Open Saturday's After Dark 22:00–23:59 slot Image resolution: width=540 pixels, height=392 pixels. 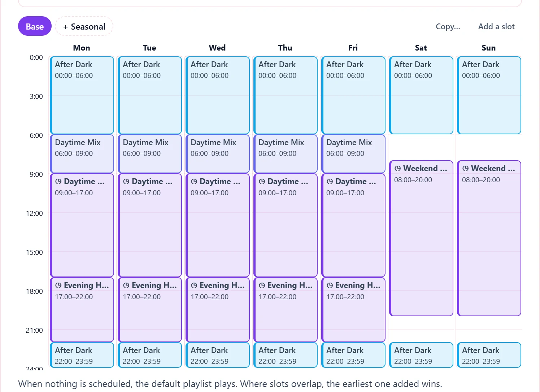tap(421, 355)
